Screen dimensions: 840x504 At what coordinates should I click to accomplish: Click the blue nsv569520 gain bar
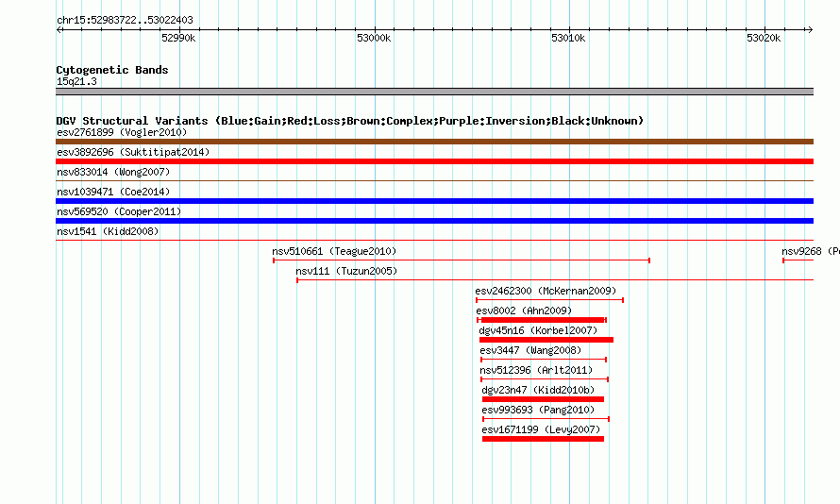[x=434, y=221]
